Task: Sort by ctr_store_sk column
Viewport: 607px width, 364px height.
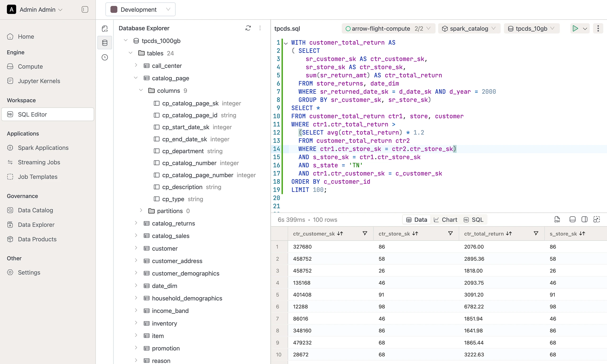Action: click(x=415, y=233)
